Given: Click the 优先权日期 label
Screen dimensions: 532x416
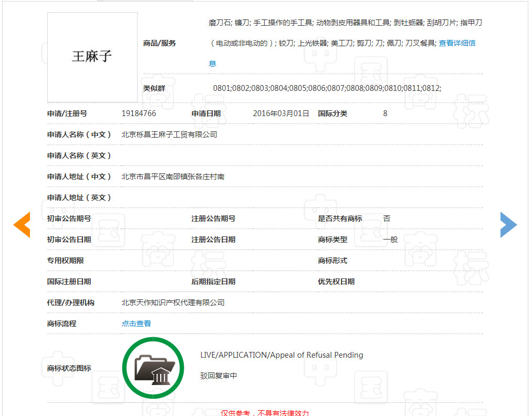Looking at the screenshot, I should coord(336,282).
